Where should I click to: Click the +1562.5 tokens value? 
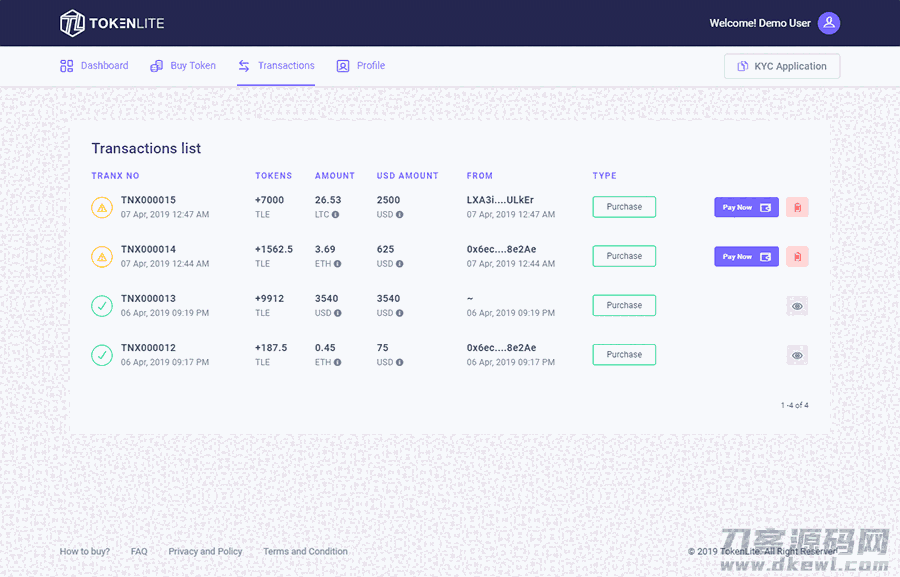[274, 249]
